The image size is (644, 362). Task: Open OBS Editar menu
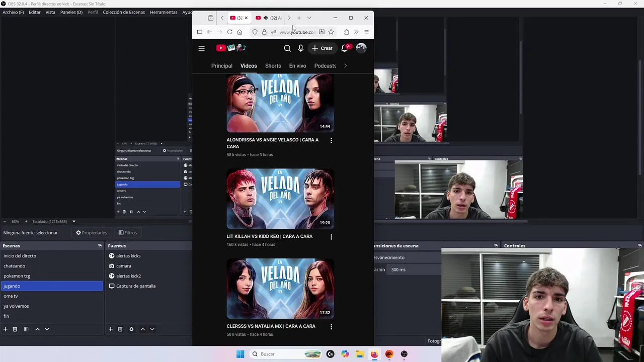pyautogui.click(x=35, y=12)
